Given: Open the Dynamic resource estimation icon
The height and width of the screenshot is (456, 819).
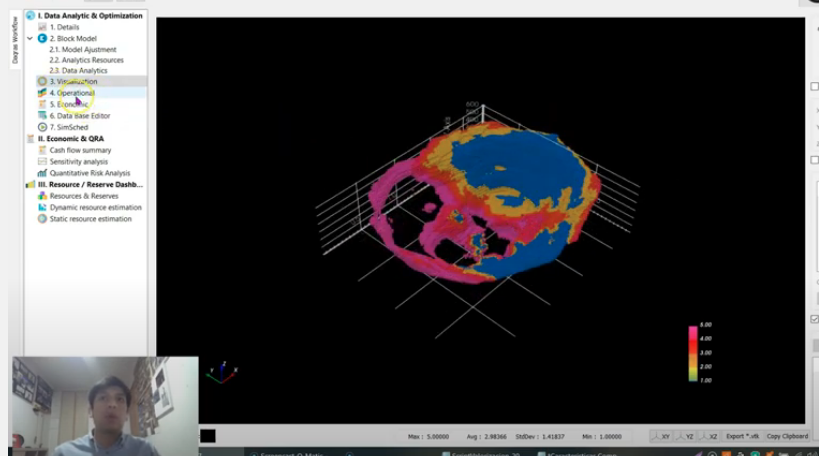Looking at the screenshot, I should click(x=42, y=207).
